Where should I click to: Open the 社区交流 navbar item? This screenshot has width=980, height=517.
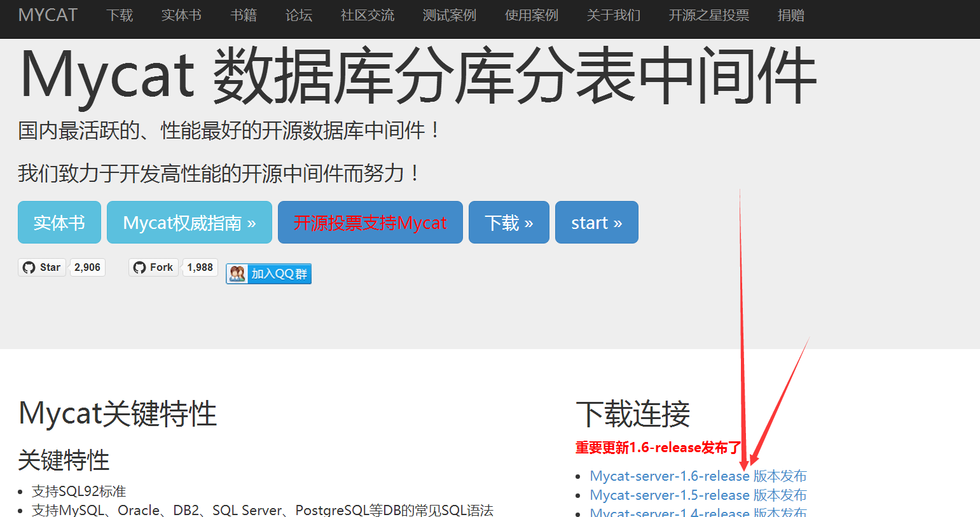pyautogui.click(x=368, y=15)
